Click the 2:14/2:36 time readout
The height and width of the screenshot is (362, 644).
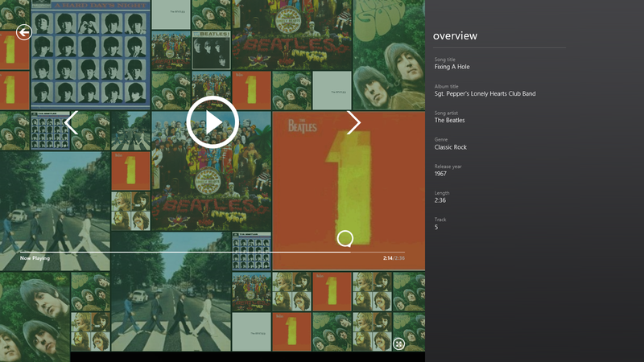394,258
